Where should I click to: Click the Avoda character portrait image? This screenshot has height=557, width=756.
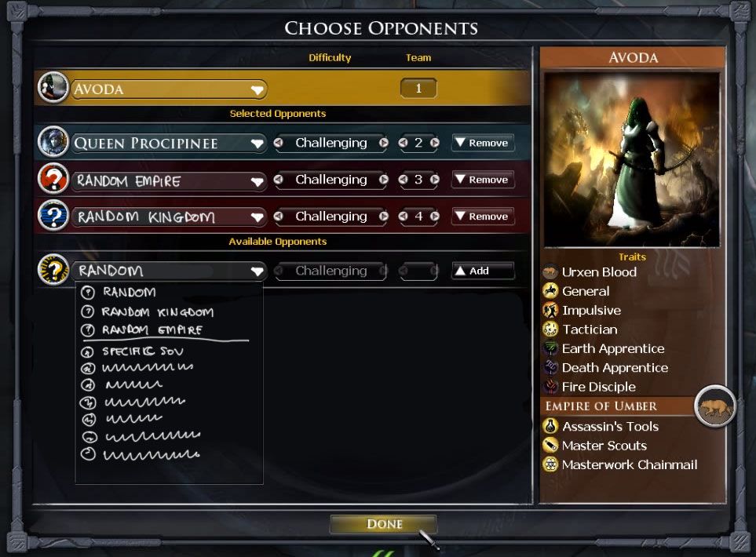632,159
